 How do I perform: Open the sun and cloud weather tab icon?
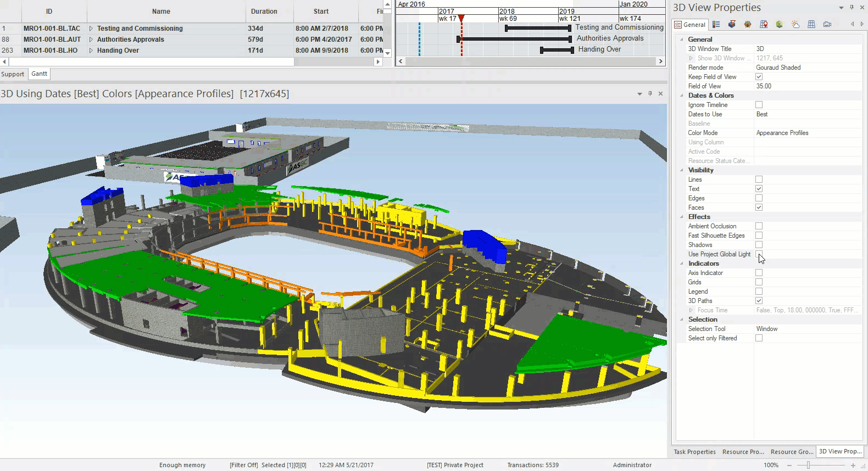(795, 25)
